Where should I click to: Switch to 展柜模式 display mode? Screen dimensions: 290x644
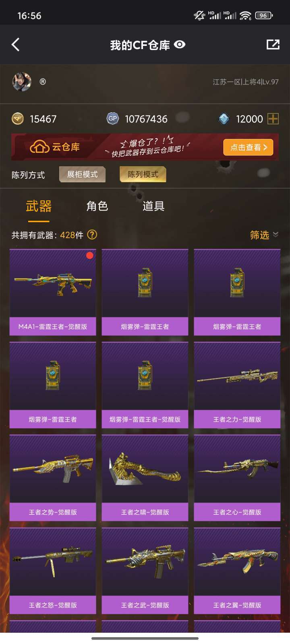(83, 174)
